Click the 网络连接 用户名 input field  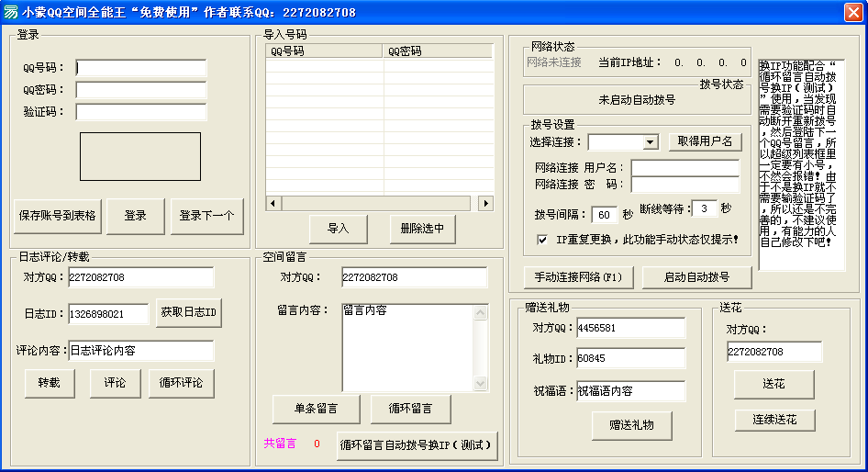pyautogui.click(x=684, y=168)
